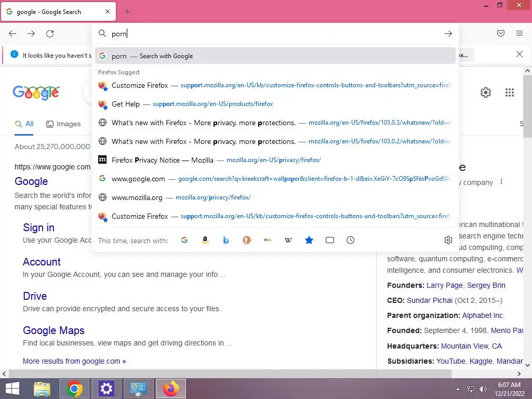
Task: Select Firefox Privacy Notice suggestion
Action: (275, 160)
